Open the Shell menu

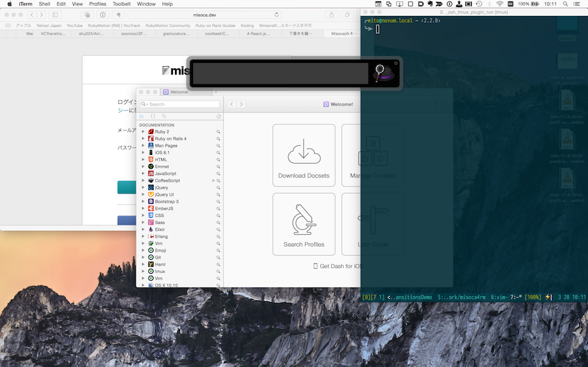pos(44,3)
